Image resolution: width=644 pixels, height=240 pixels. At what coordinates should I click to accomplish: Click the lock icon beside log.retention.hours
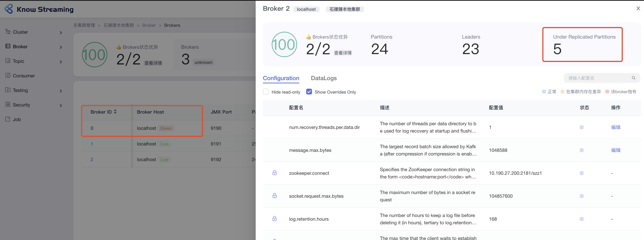(274, 219)
